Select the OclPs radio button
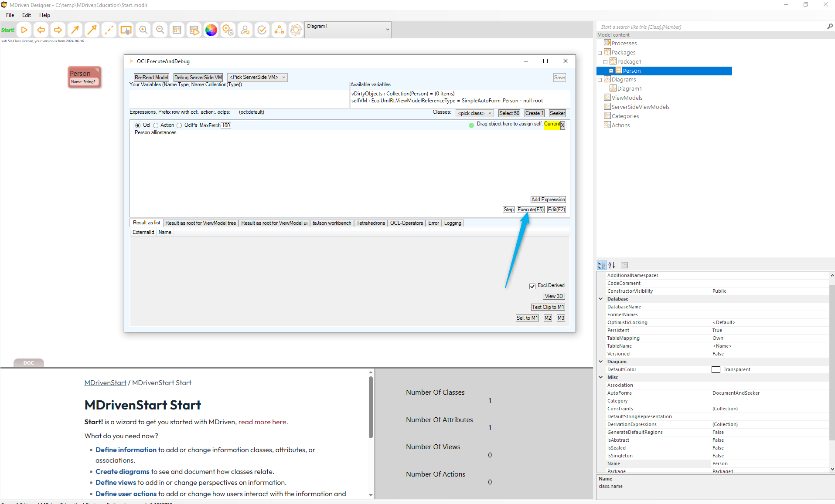Screen dimensions: 835x504 [179, 125]
